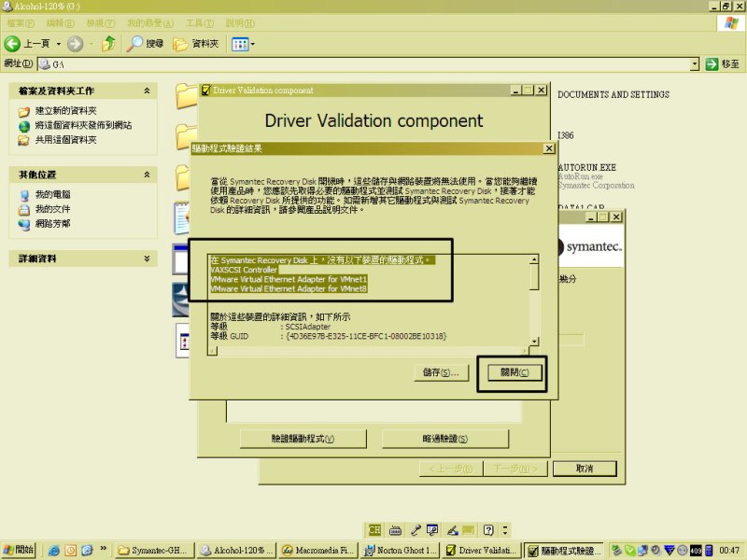The image size is (747, 560).
Task: Open the 開始 Start menu
Action: pos(19,550)
